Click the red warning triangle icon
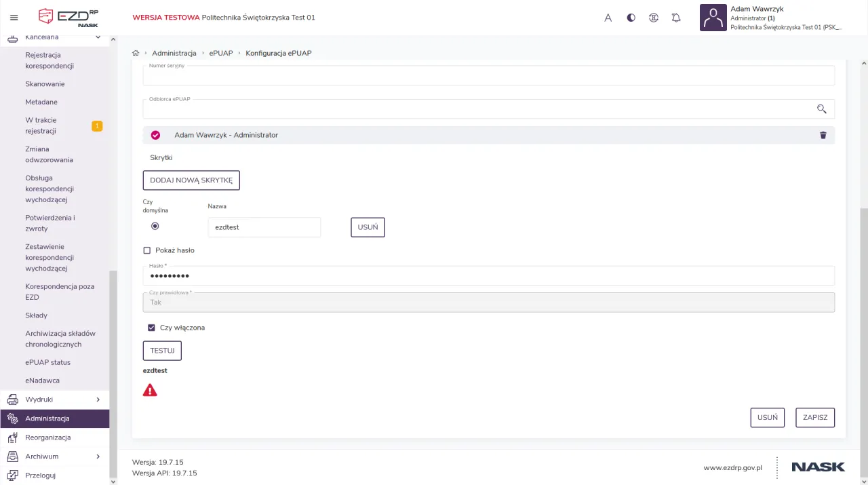Screen dimensions: 868x485 [x=150, y=390]
